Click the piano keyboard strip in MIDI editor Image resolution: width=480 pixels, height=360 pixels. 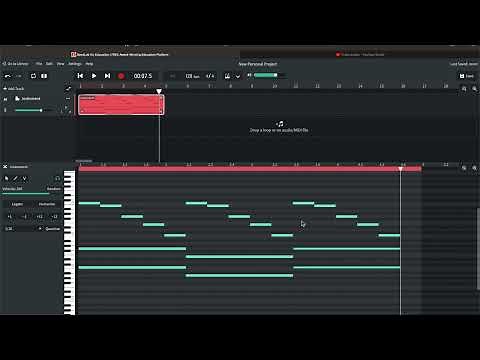tap(69, 242)
